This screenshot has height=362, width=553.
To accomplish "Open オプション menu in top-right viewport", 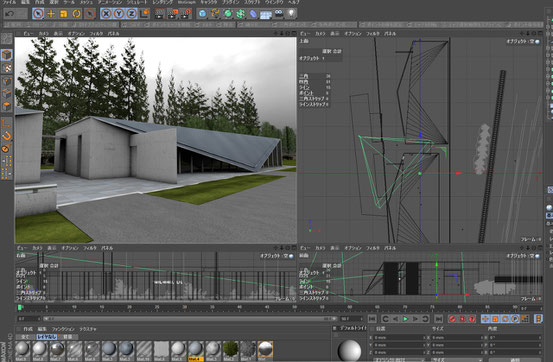I will (353, 34).
